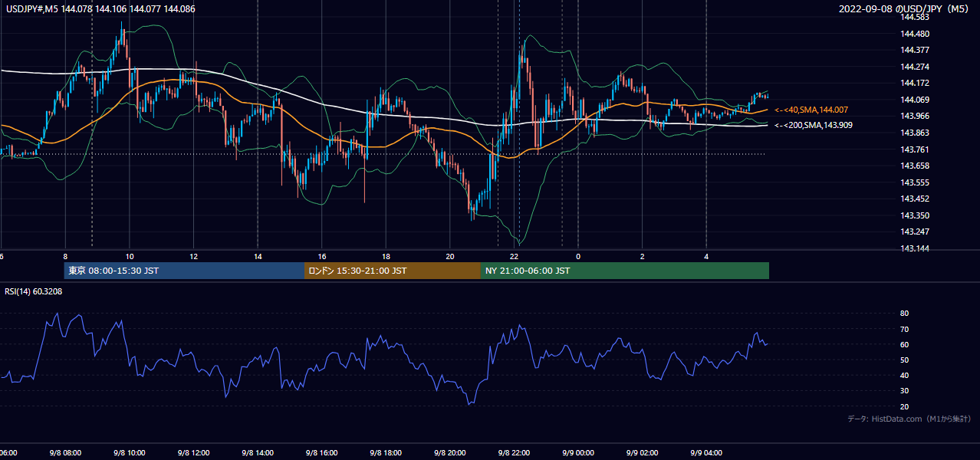The image size is (980, 460).
Task: Click the 9/8 12:00 bottom time label
Action: [x=193, y=452]
